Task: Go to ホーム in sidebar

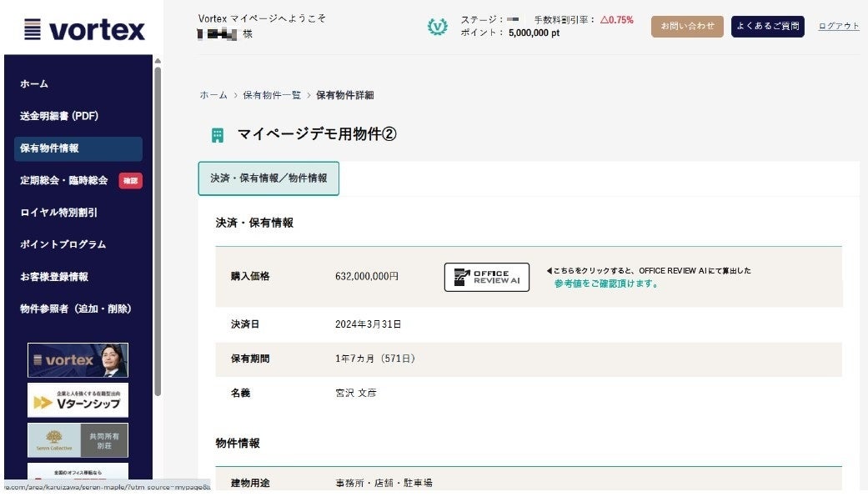Action: click(34, 84)
